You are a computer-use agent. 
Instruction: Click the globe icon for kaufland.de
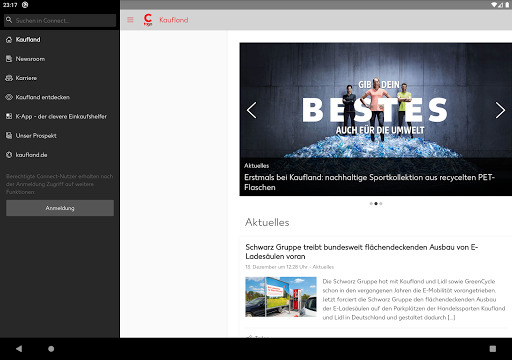point(9,155)
